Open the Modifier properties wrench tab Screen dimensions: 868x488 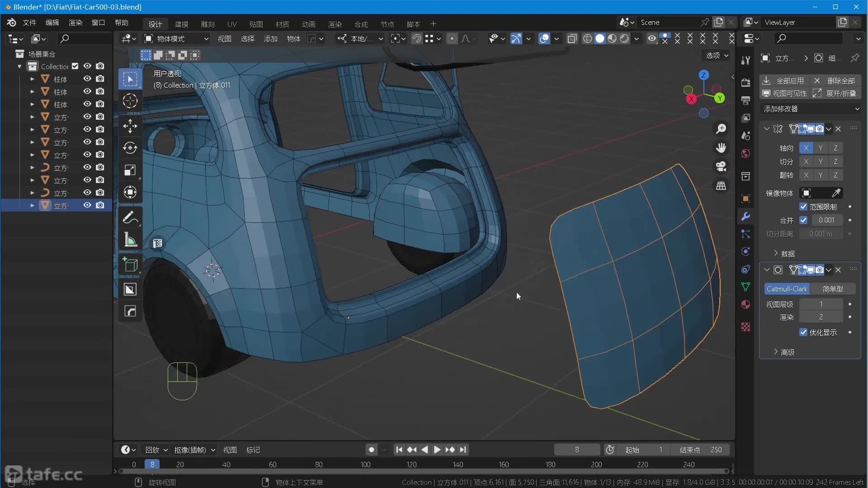coord(746,216)
